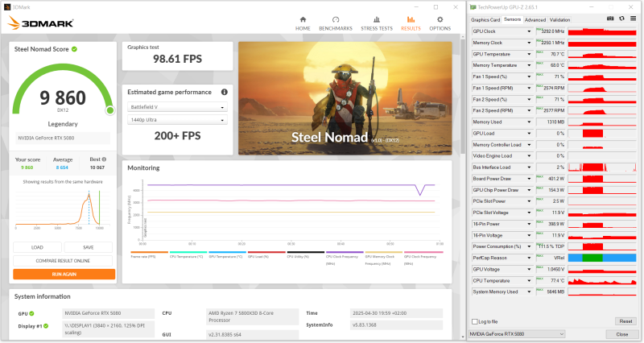
Task: Open the GPU-Z hamburger menu
Action: pos(633,19)
